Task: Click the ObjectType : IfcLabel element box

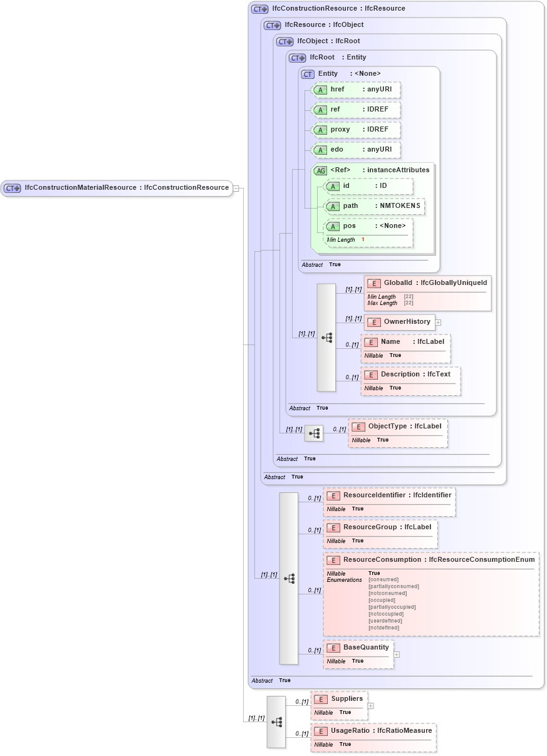Action: [x=398, y=432]
